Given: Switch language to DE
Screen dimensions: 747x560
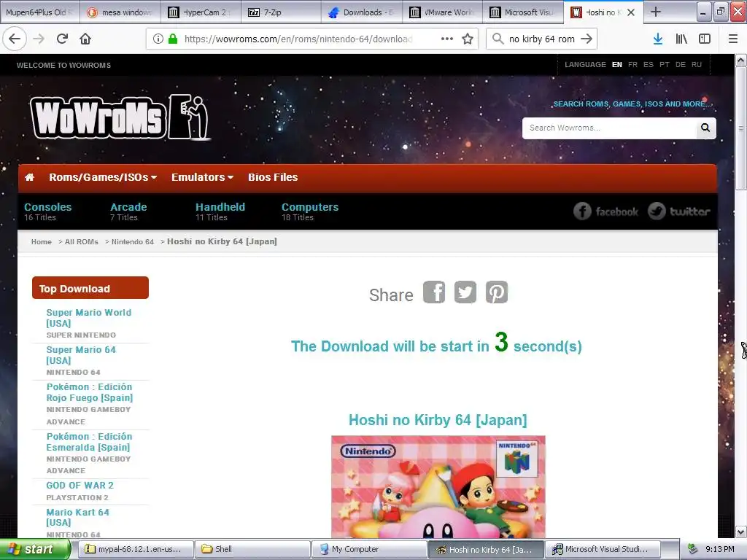Looking at the screenshot, I should (x=681, y=65).
